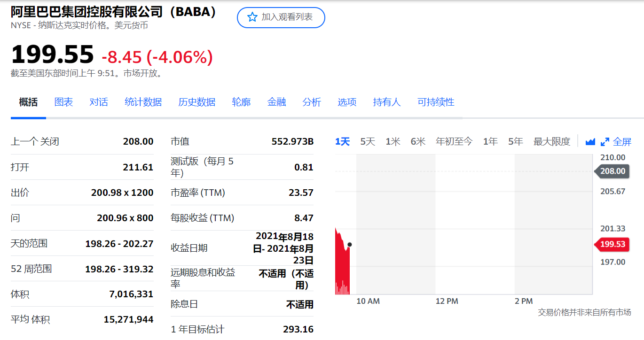Screen dimensions: 644x340
Task: Click the 全屏 fullscreen link
Action: point(622,141)
